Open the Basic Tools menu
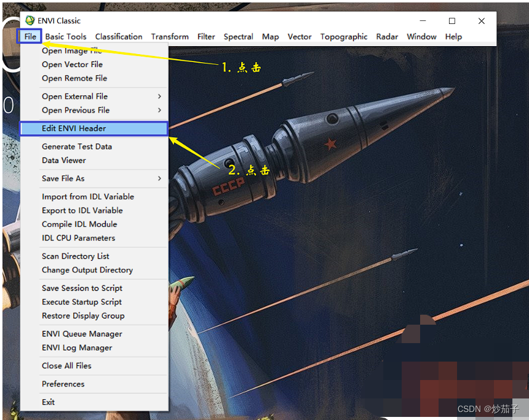Screen dimensions: 529x420 (x=66, y=36)
